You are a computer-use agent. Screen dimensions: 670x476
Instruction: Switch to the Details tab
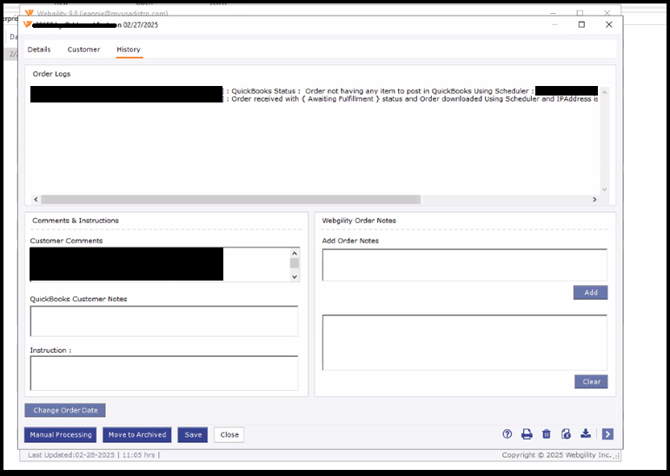click(39, 49)
